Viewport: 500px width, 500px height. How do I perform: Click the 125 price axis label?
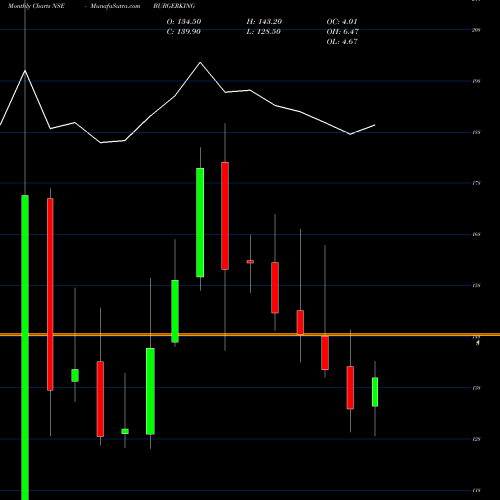click(x=476, y=439)
